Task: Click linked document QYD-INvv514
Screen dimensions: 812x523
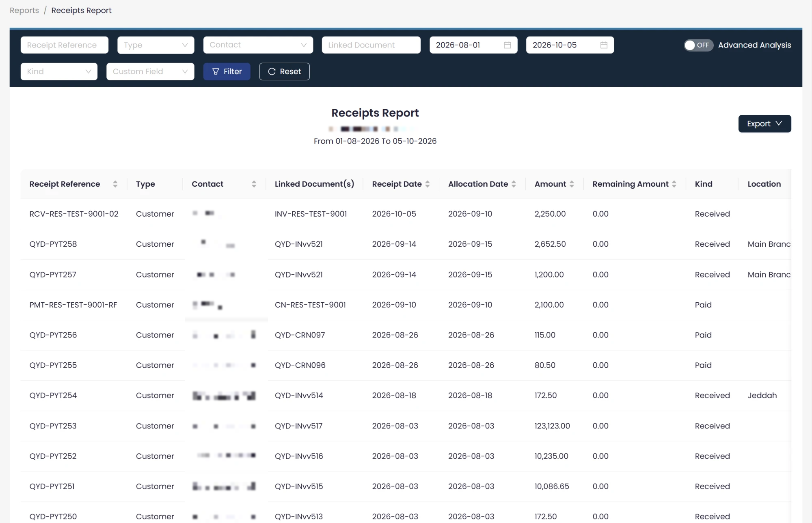Action: [x=299, y=396]
